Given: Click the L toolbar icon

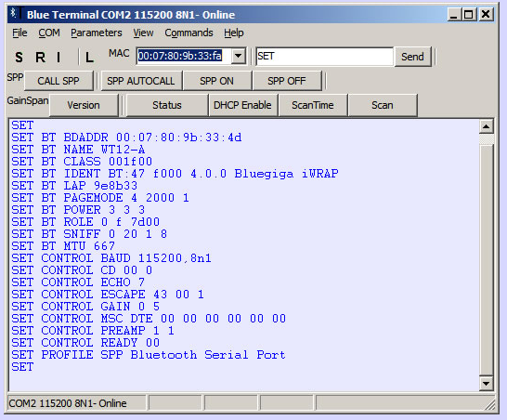Looking at the screenshot, I should pos(89,58).
